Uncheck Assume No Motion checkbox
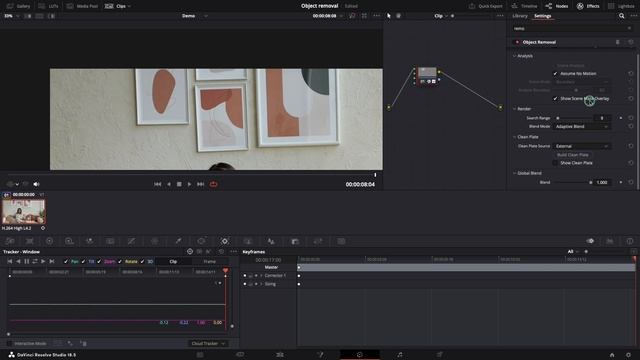This screenshot has height=360, width=640. [555, 73]
